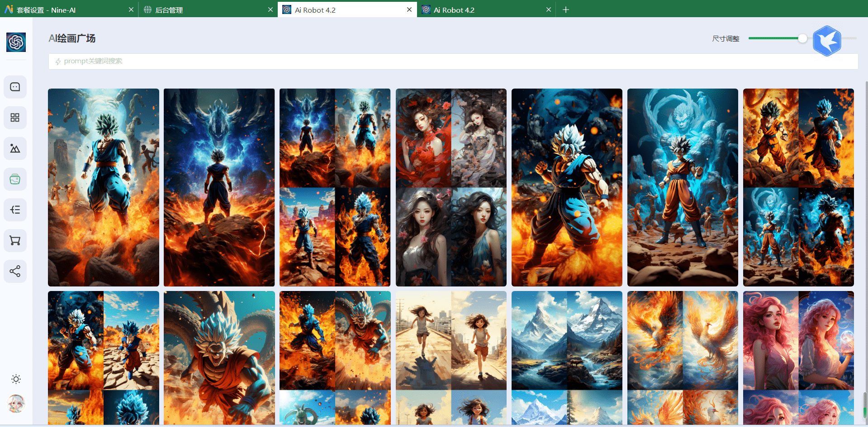
Task: Close the 套餐设置 - Nine-AI tab
Action: pos(131,9)
